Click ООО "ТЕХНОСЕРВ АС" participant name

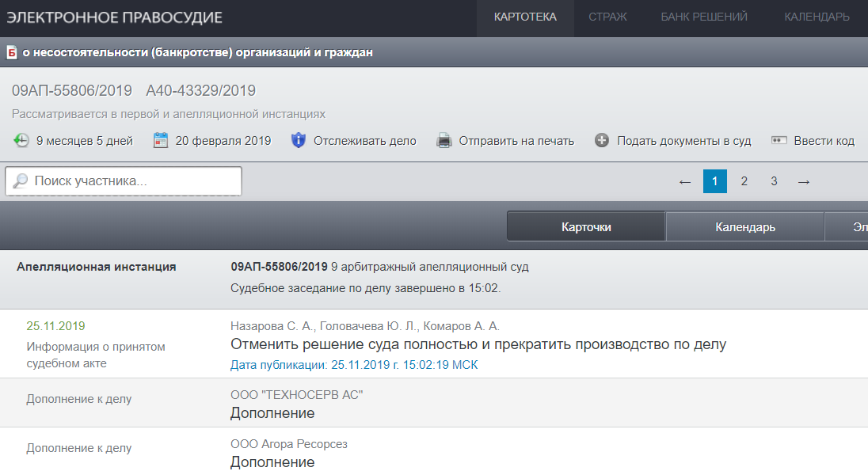pos(297,395)
